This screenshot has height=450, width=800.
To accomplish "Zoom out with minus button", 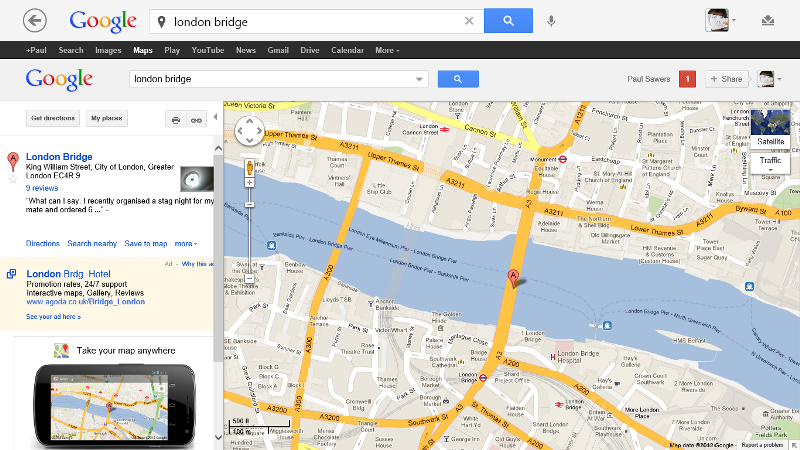I will click(x=249, y=279).
